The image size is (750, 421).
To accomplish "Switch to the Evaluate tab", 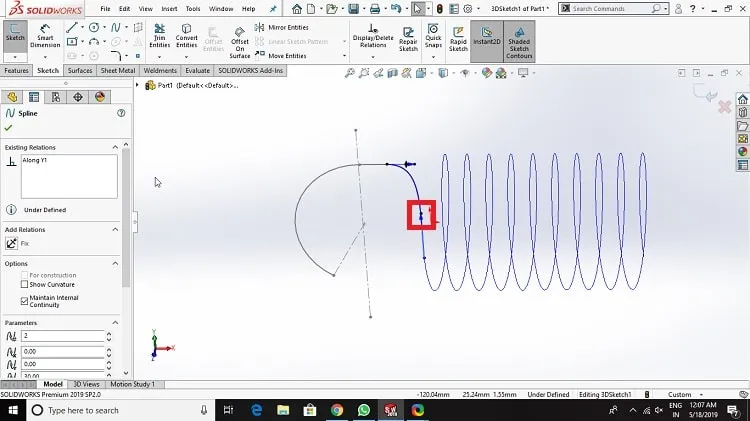I will coord(198,70).
